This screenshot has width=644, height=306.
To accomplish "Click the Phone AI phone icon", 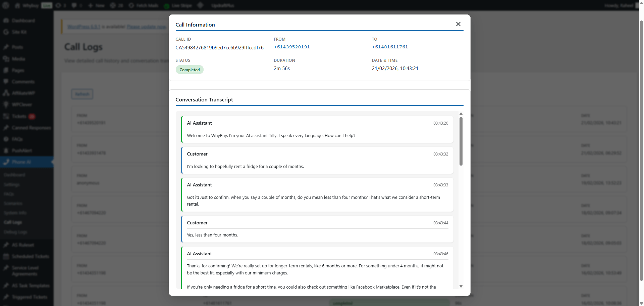I will [x=6, y=162].
